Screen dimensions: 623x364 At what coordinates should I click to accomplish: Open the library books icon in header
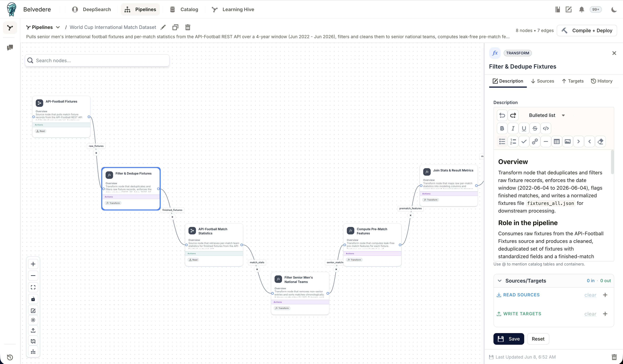click(557, 9)
